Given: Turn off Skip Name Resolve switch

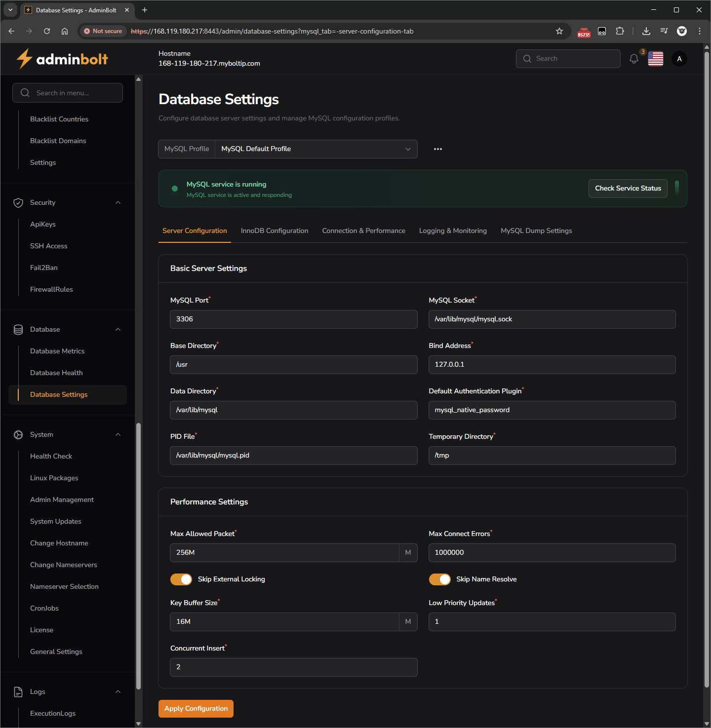Looking at the screenshot, I should (x=439, y=579).
